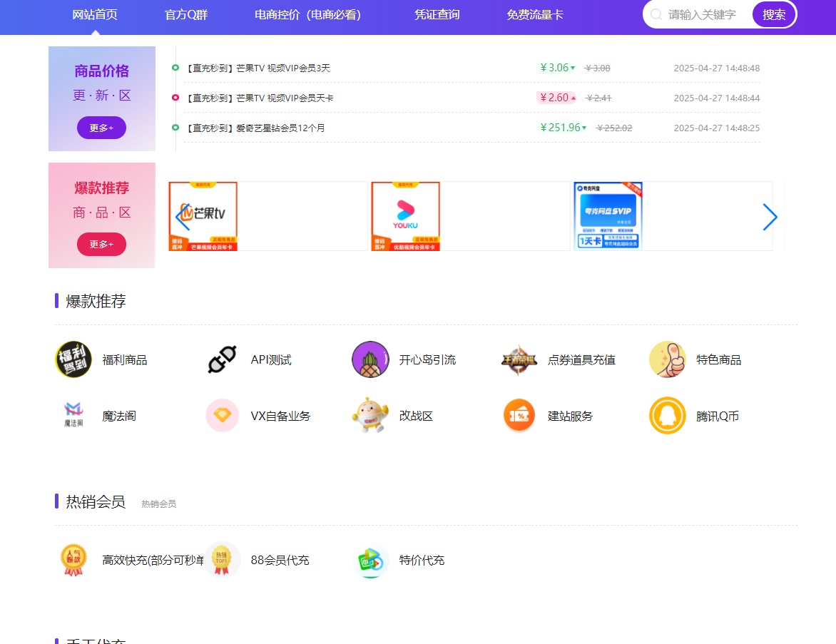The width and height of the screenshot is (836, 644).
Task: Switch to the 官方Q群 tab
Action: [x=185, y=14]
